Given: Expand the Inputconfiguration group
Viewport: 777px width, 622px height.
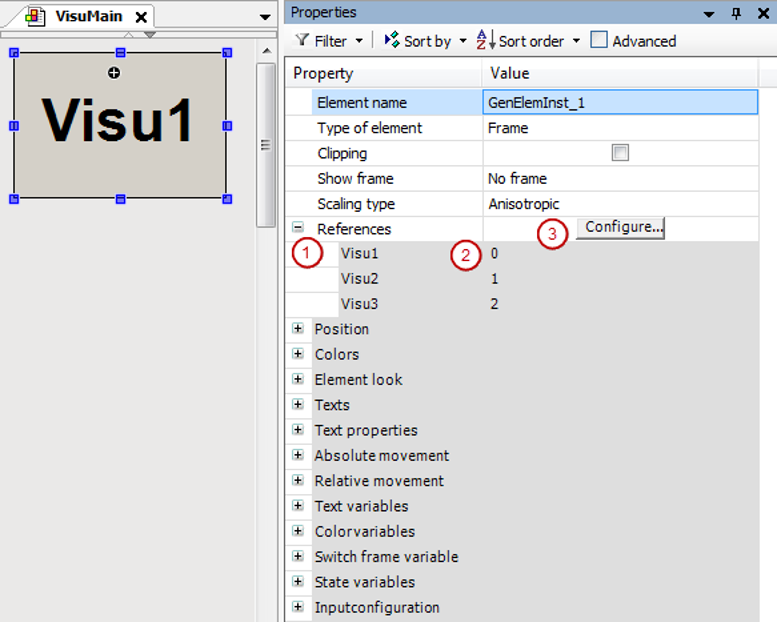Looking at the screenshot, I should coord(298,607).
